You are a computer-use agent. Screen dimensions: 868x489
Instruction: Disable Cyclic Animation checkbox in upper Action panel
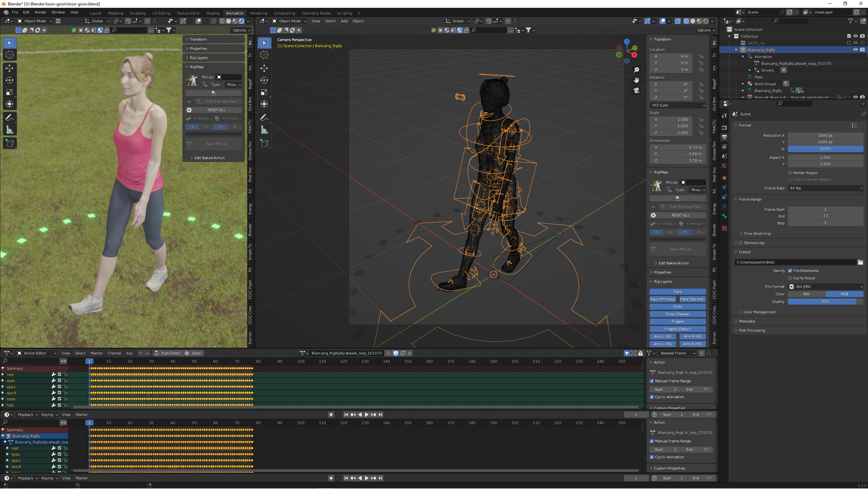pos(652,397)
